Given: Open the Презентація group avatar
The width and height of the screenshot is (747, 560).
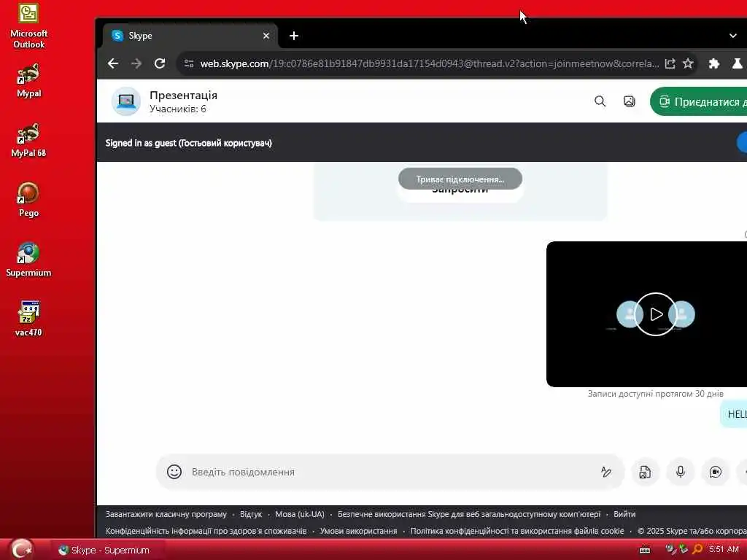Looking at the screenshot, I should point(126,101).
